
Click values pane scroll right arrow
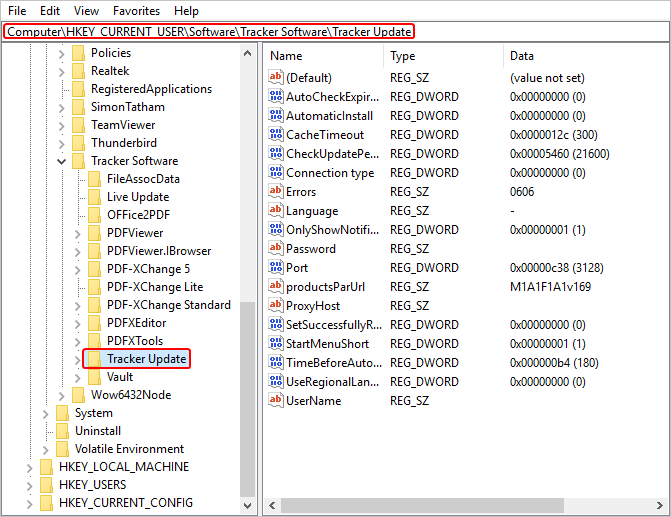pos(660,505)
